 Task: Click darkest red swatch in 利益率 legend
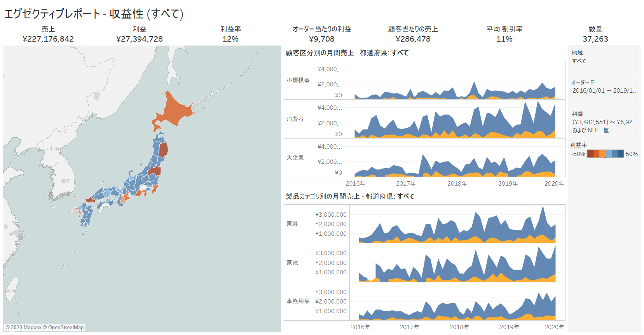[x=590, y=154]
